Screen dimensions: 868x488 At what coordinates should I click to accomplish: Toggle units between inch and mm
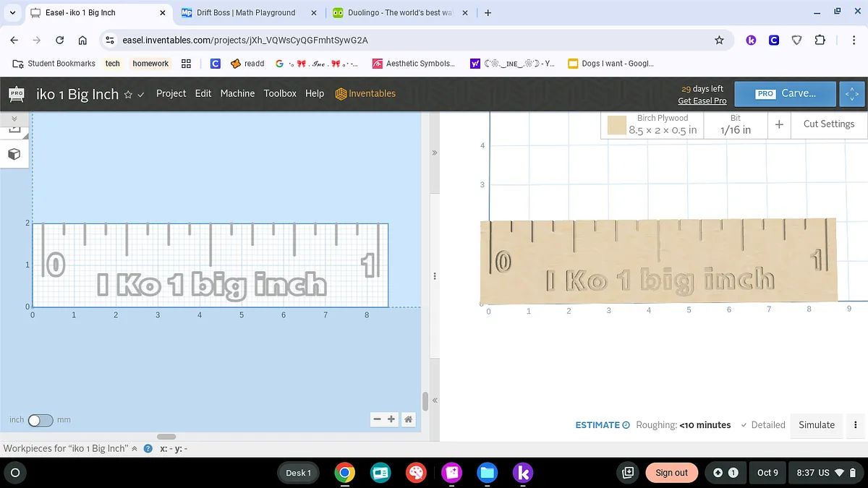40,420
